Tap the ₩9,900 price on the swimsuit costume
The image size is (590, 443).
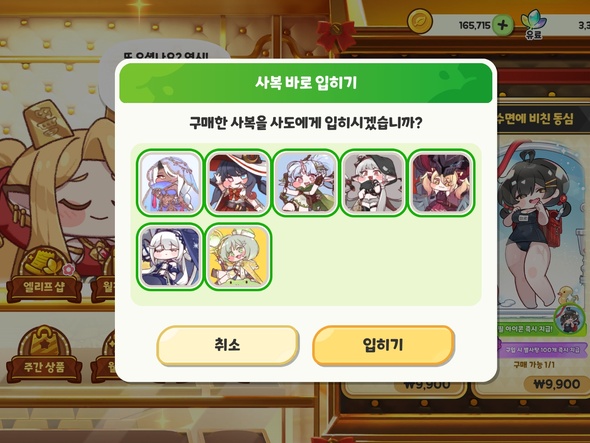coord(556,384)
